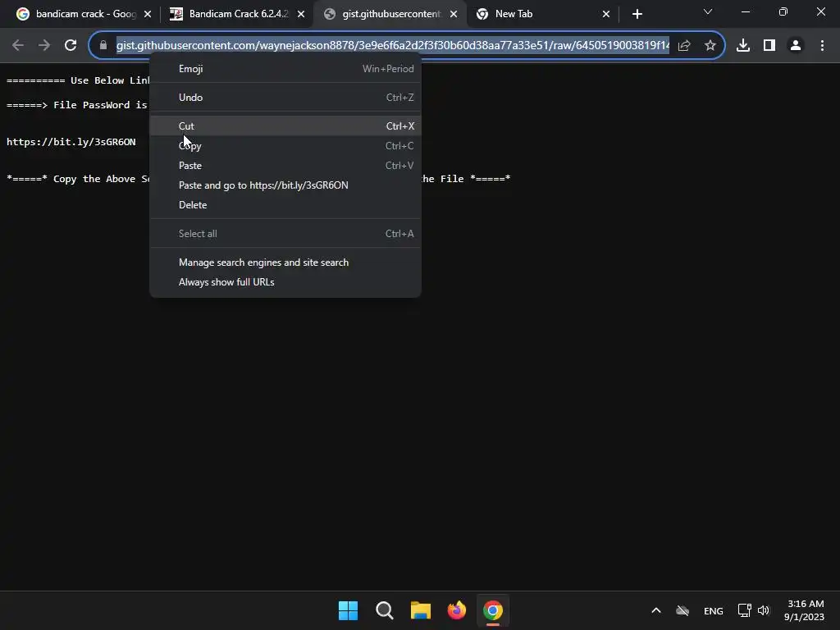Choose Select all in the context menu
This screenshot has height=630, width=840.
click(285, 234)
